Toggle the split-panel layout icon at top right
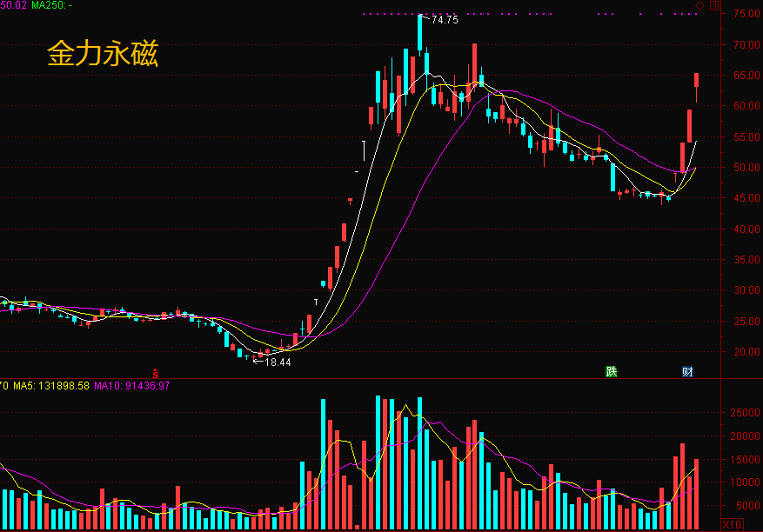Image resolution: width=763 pixels, height=532 pixels. [x=714, y=6]
